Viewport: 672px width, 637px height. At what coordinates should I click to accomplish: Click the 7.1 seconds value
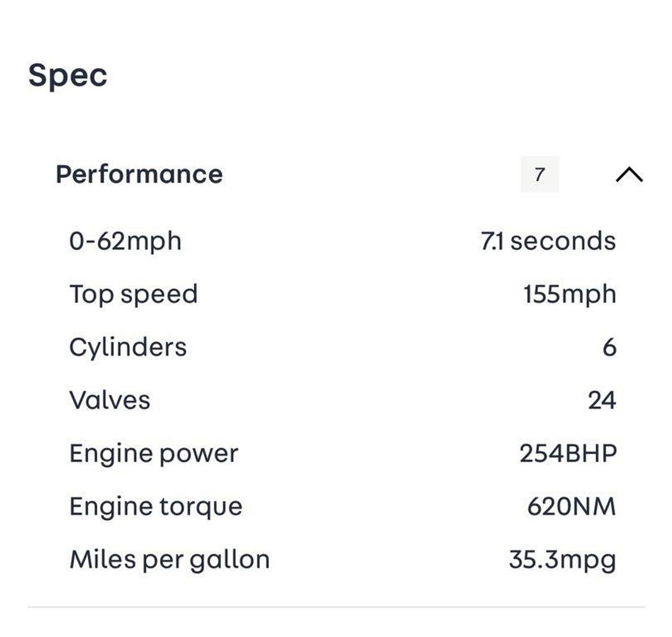pos(548,241)
